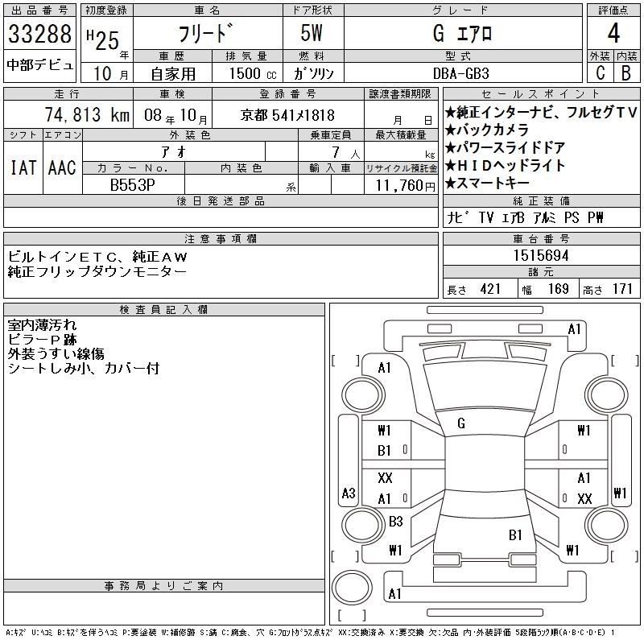Viewport: 644px width, 644px height.
Task: Click the air conditioner code AAC
Action: (x=62, y=167)
